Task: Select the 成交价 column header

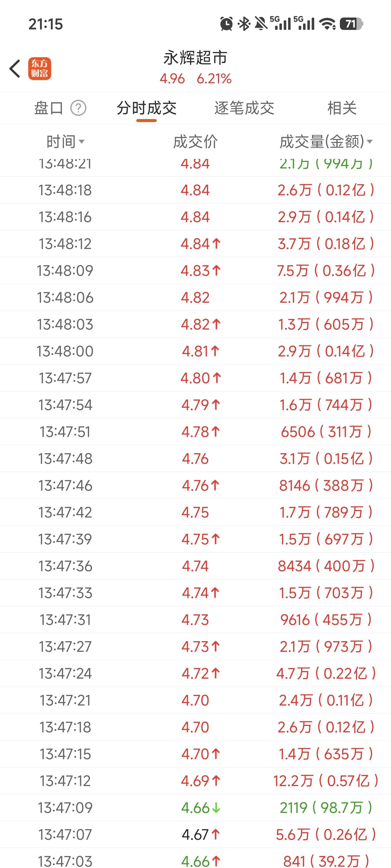Action: [195, 142]
